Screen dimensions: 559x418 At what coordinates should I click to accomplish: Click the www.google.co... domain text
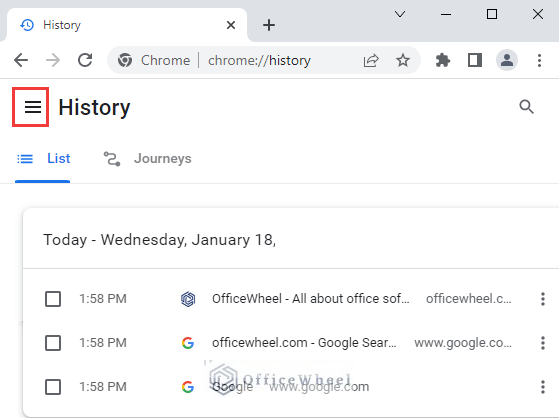[x=463, y=343]
